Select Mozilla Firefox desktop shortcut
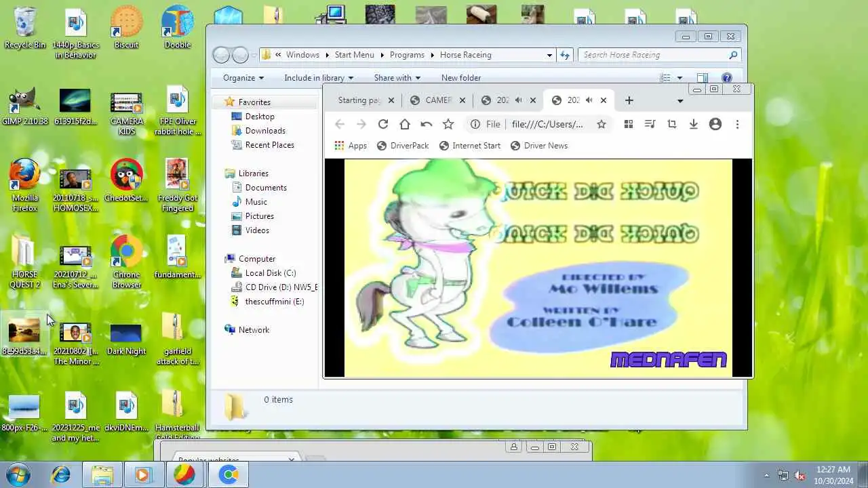868x488 pixels. click(25, 185)
